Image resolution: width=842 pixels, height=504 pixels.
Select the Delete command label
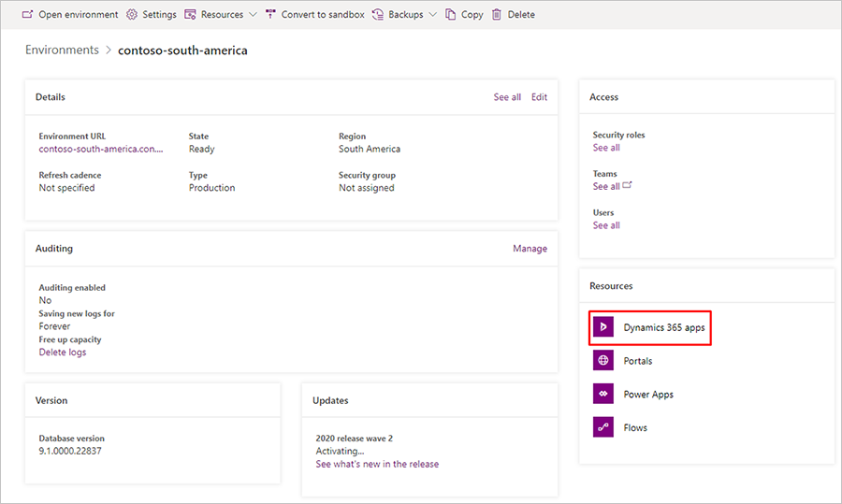(521, 14)
